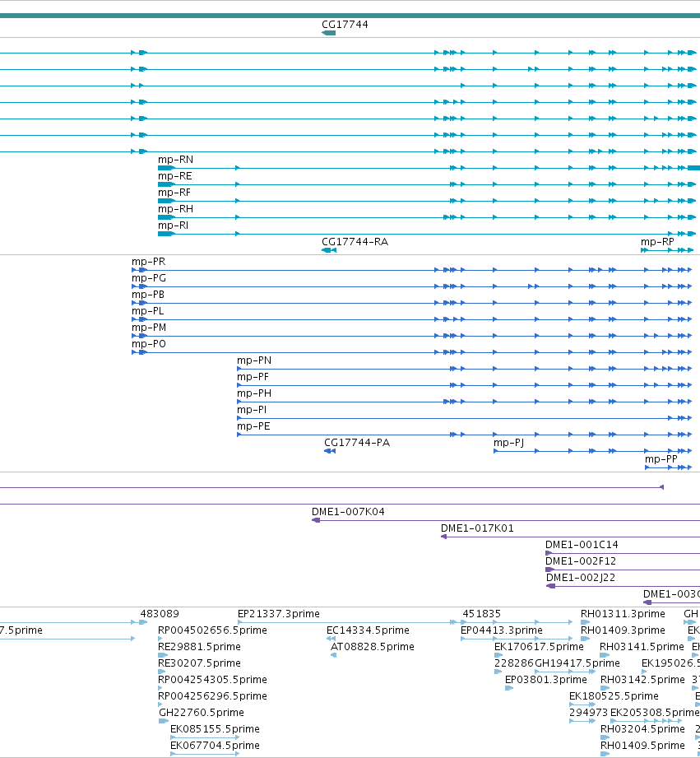Select the DME1-002J22 clone label
700x758 pixels.
(x=581, y=577)
